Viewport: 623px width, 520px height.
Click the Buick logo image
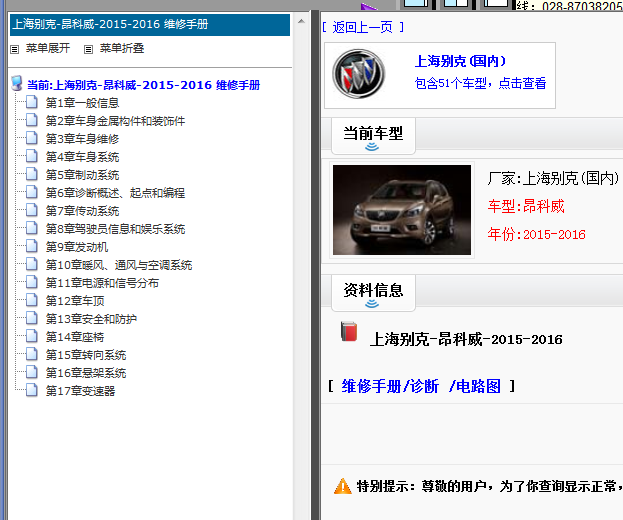coord(359,74)
